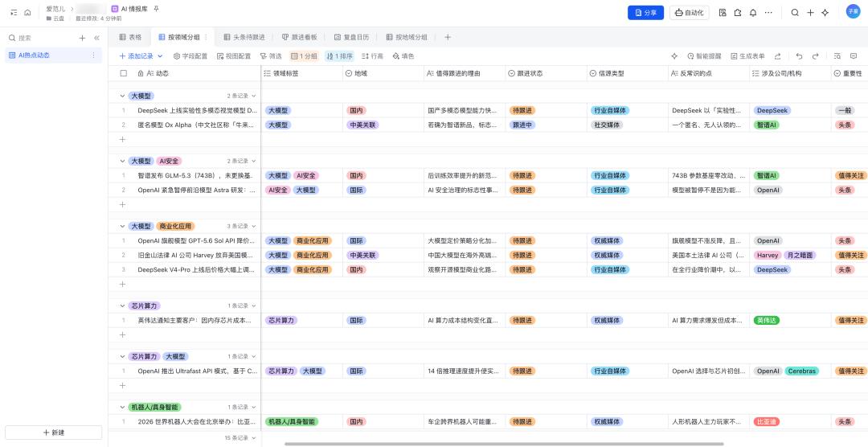This screenshot has height=447, width=868.
Task: Open the templates icon beside 自动化
Action: click(x=723, y=12)
